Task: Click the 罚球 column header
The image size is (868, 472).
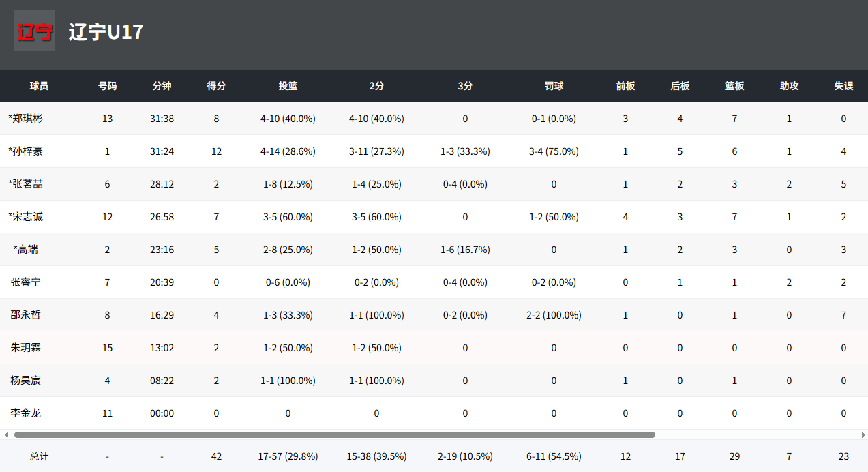Action: click(x=554, y=86)
